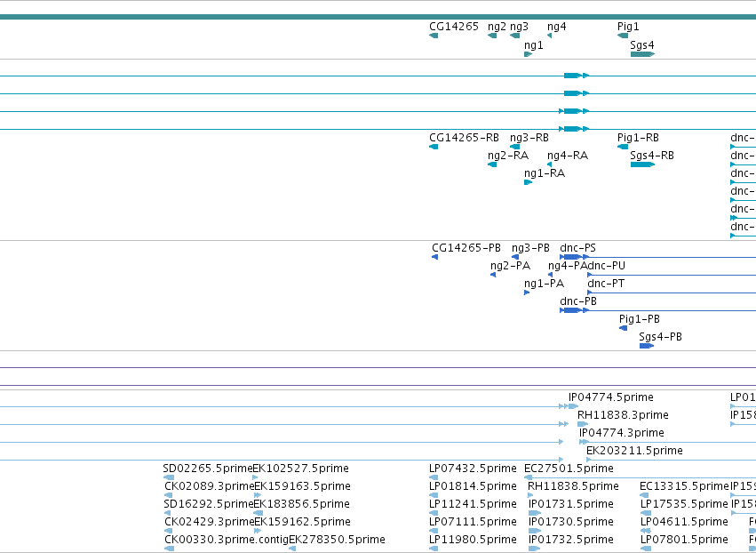Screen dimensions: 756x553
Task: Click the CG14265-PB protein label
Action: [466, 248]
